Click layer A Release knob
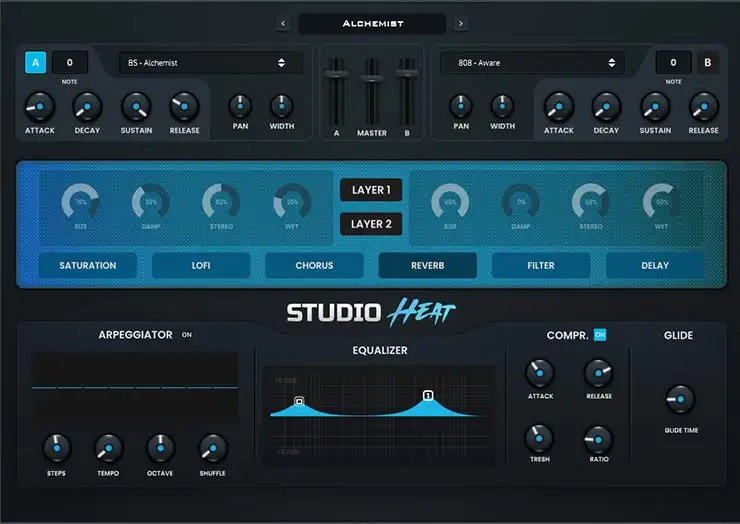 click(184, 107)
